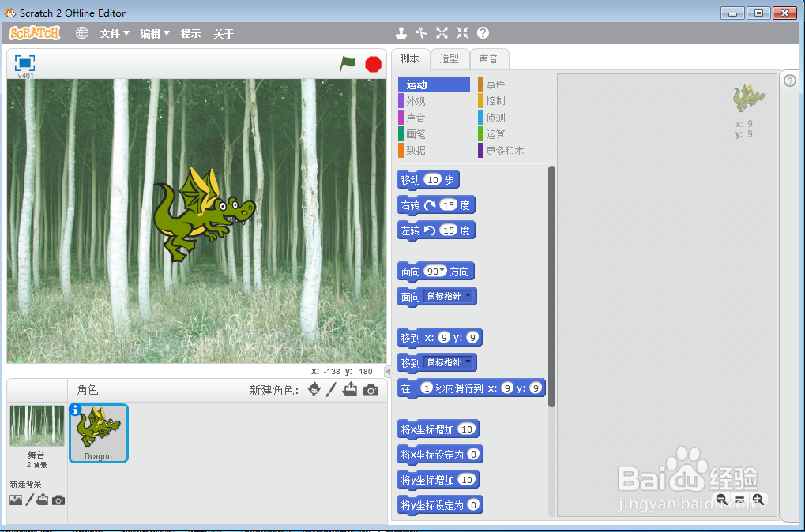Open the 编辑 menu
This screenshot has height=532, width=805.
click(155, 34)
